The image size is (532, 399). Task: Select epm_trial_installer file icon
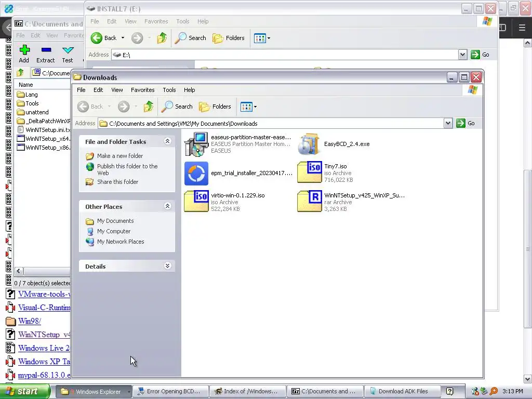click(x=196, y=174)
